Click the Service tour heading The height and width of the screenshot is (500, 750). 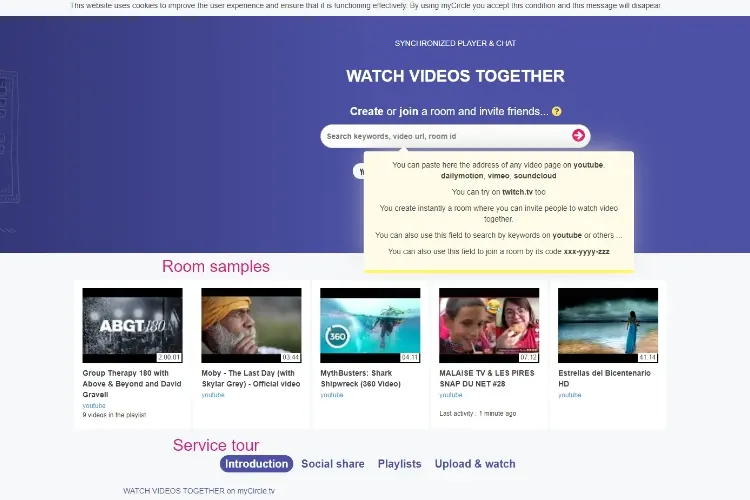point(216,445)
